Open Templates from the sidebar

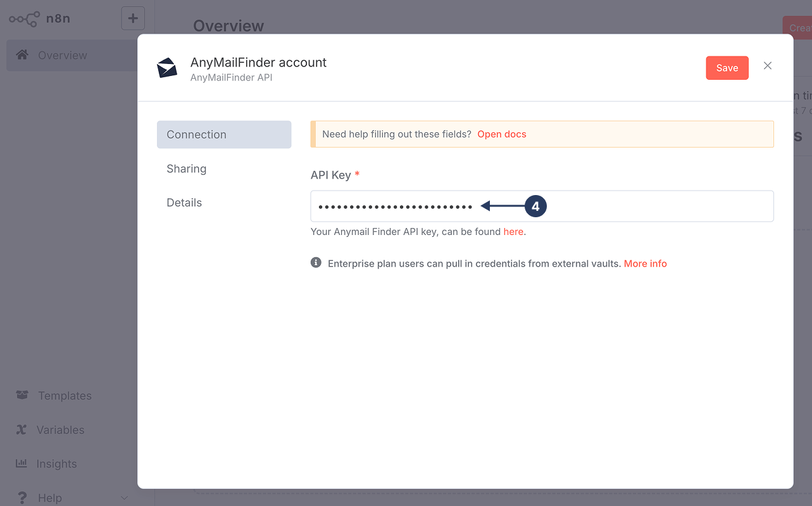point(65,395)
